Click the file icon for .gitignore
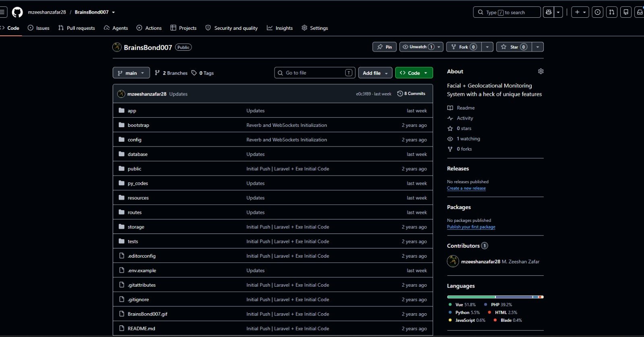 pos(122,299)
